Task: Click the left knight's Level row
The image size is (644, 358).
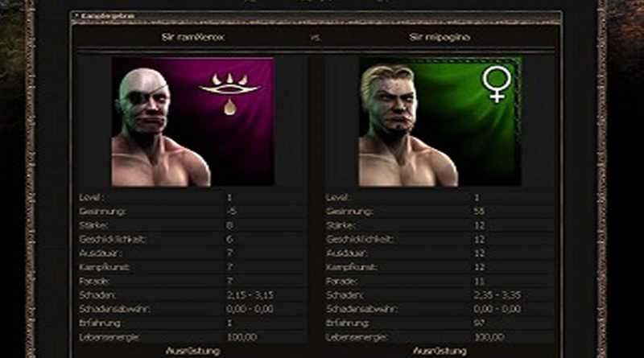Action: coord(192,197)
